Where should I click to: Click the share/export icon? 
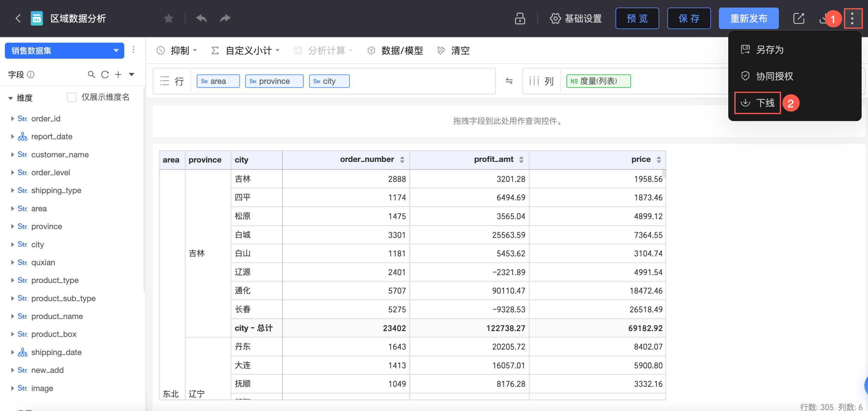(x=798, y=18)
